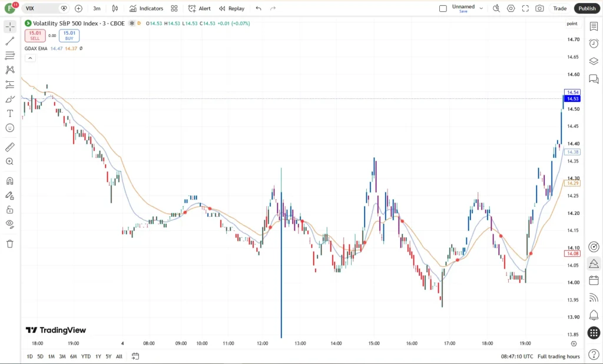Create a new Alert
Image resolution: width=603 pixels, height=364 pixels.
point(199,8)
